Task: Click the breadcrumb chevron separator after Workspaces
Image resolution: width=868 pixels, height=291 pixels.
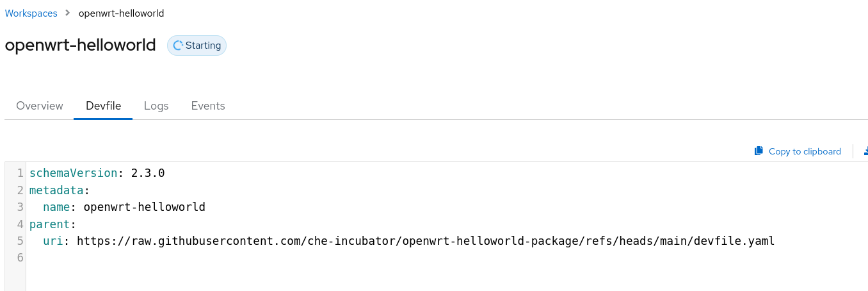Action: tap(68, 13)
